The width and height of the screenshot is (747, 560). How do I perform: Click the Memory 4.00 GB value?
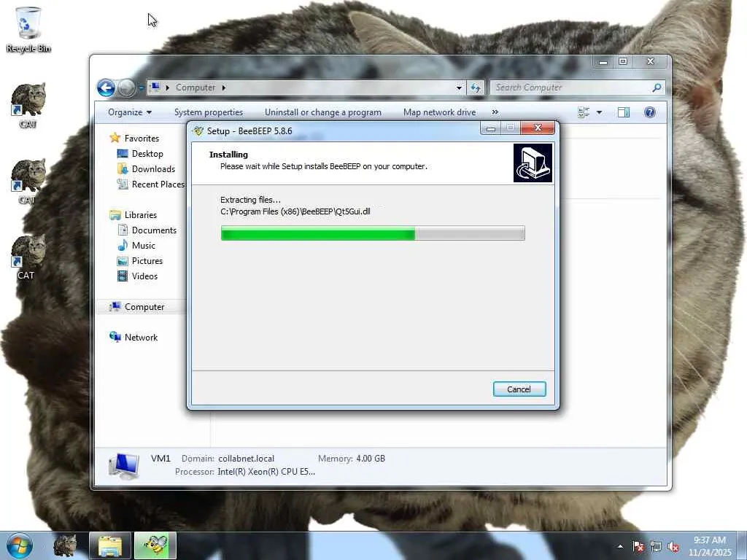coord(371,459)
